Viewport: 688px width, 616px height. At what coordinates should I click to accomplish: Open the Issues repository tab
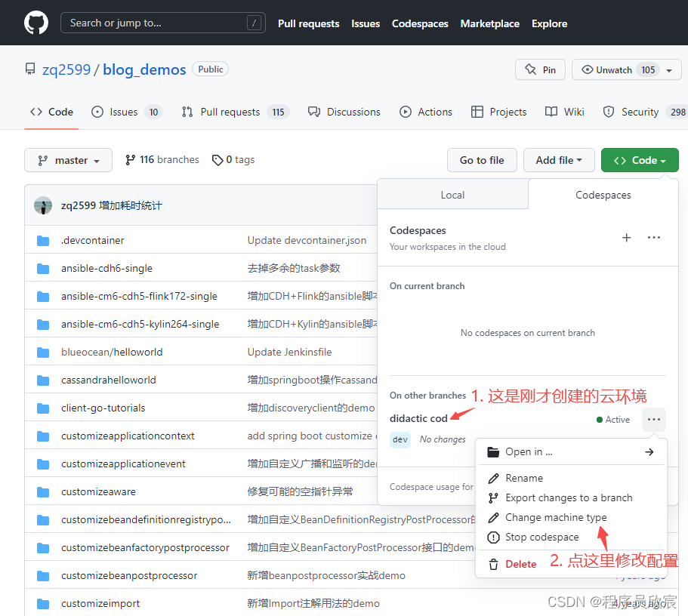point(127,112)
